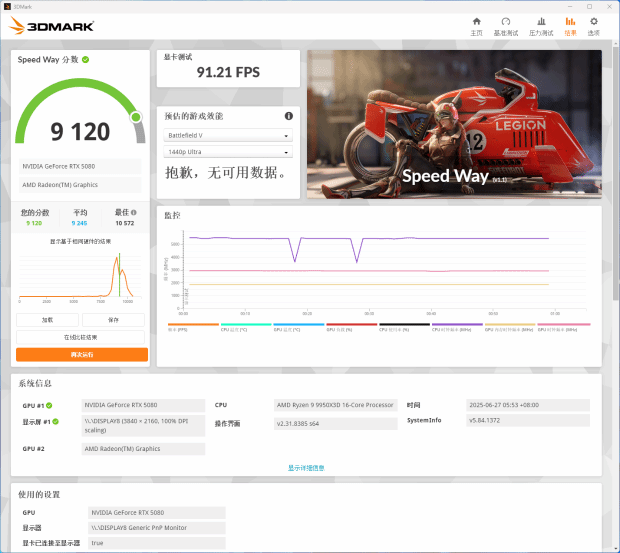
Task: Click SystemInfo version v5.84.1372
Action: (x=528, y=420)
